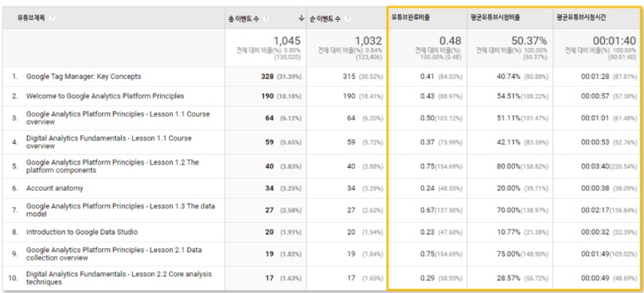
Task: Select total events 20 for Data Studio
Action: 269,232
